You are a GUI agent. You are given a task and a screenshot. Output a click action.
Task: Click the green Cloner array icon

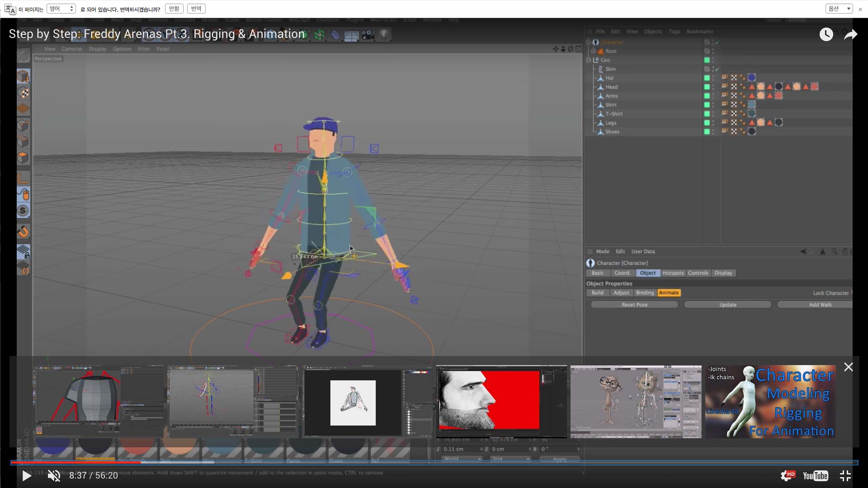[320, 35]
